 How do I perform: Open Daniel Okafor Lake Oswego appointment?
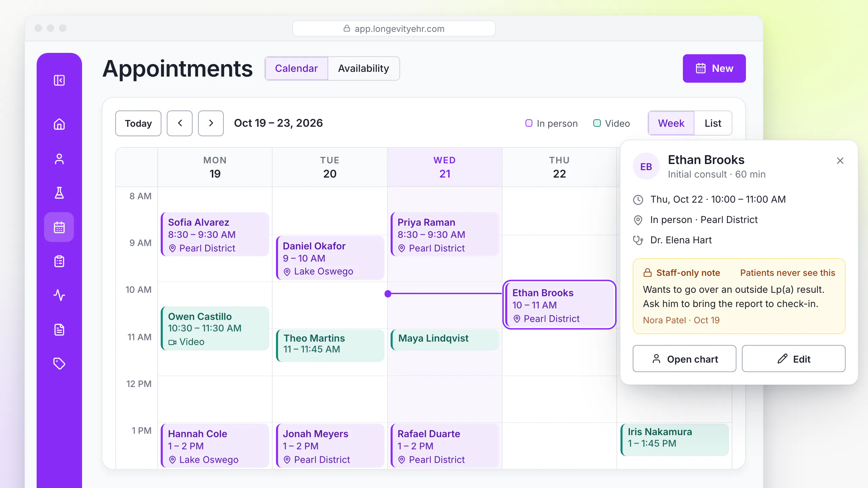click(330, 258)
